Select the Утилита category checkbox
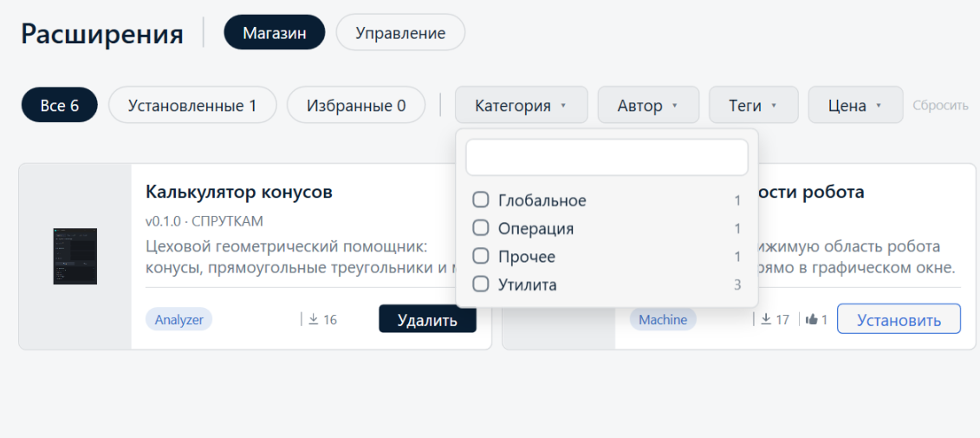Image resolution: width=980 pixels, height=438 pixels. (481, 284)
